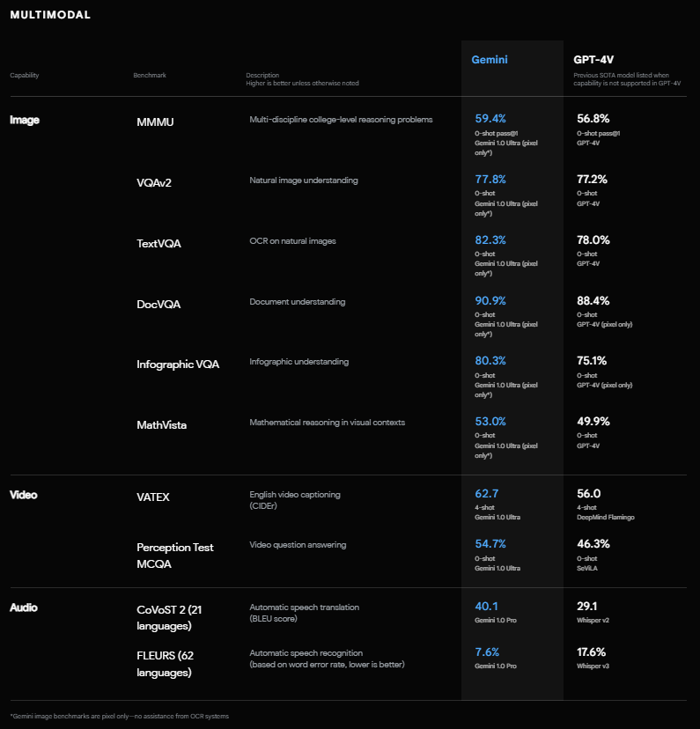The width and height of the screenshot is (700, 729).
Task: Open the MMMU benchmark name
Action: [x=155, y=121]
